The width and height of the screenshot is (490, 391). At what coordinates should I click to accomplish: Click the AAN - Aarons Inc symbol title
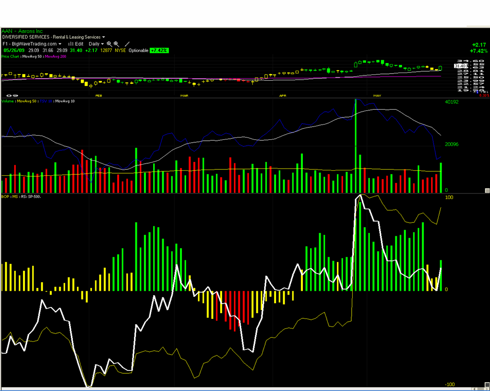click(x=22, y=31)
